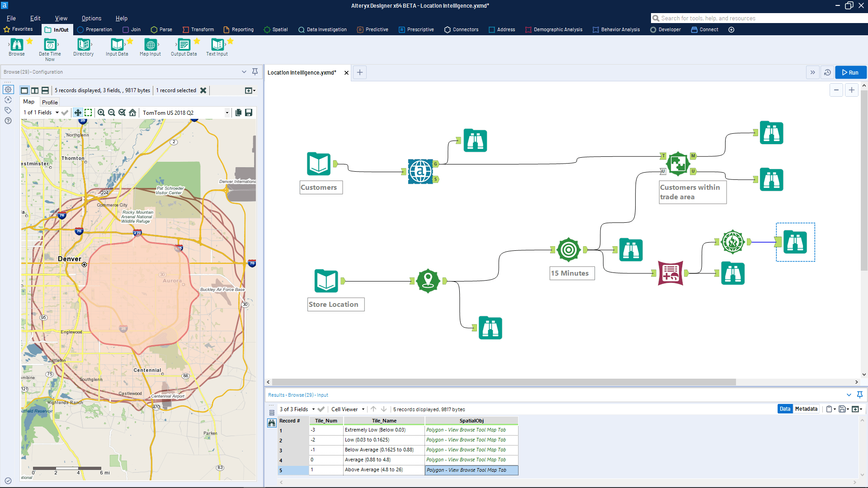This screenshot has width=868, height=488.
Task: Open the TomTom US 2018 Q2 basemap dropdown
Action: [227, 113]
